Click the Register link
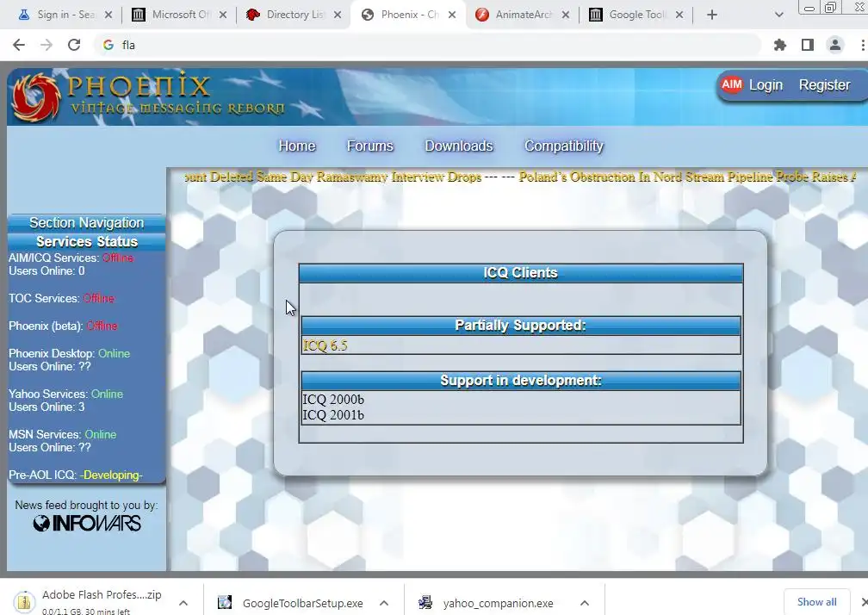Image resolution: width=868 pixels, height=615 pixels. pyautogui.click(x=824, y=84)
